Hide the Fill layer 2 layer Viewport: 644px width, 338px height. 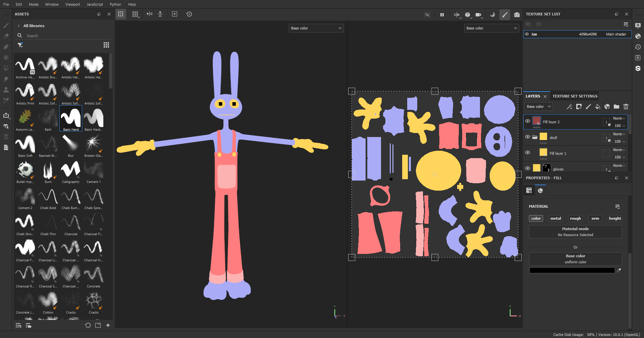pos(528,121)
